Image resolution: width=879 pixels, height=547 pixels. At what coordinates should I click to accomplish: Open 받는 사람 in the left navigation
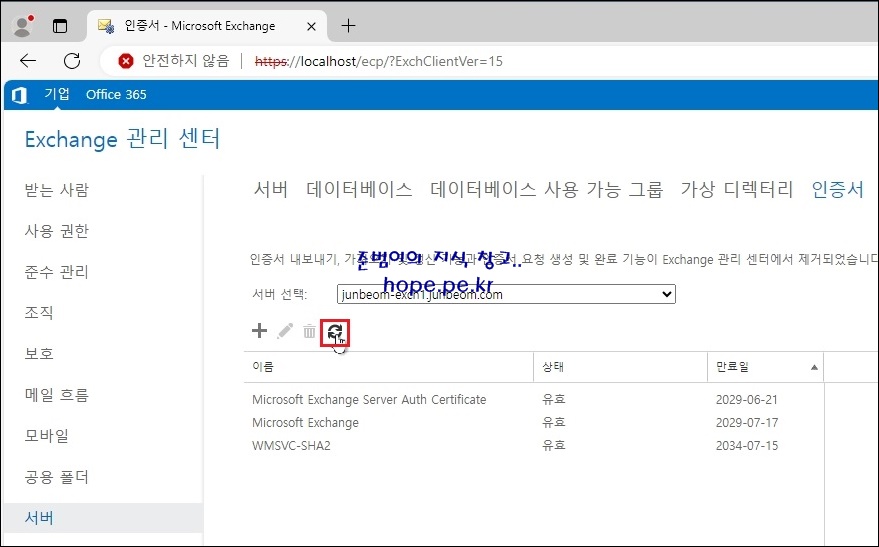pyautogui.click(x=57, y=190)
